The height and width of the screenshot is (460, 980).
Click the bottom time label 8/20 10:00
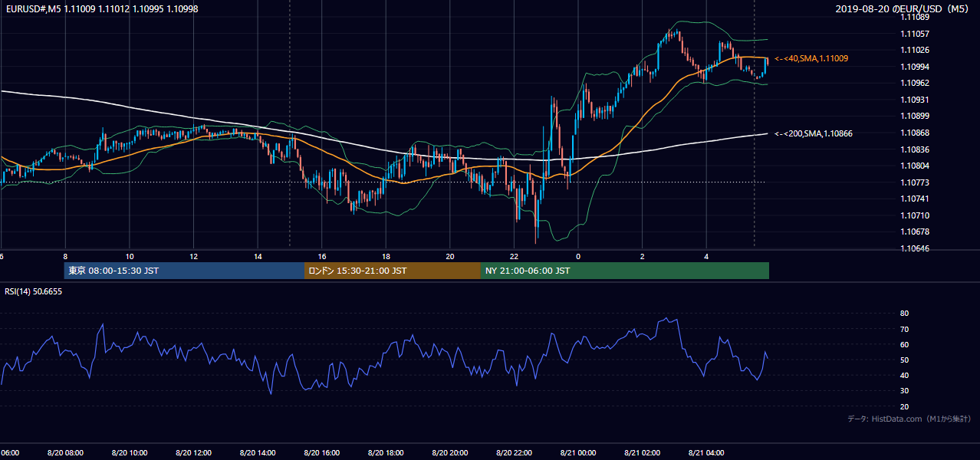[129, 453]
